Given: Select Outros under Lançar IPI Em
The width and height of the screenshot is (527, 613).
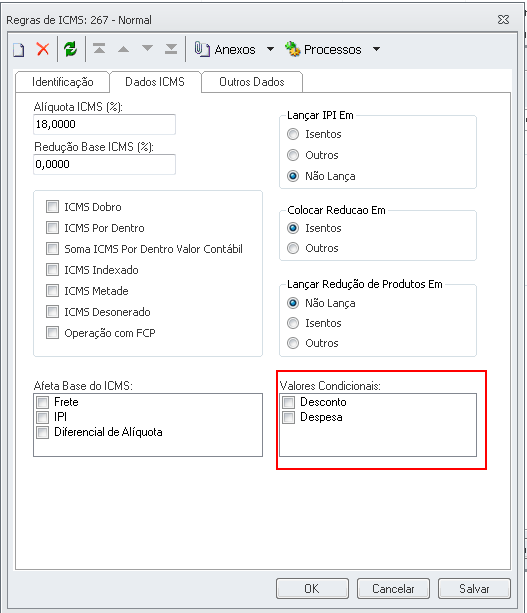Looking at the screenshot, I should tap(293, 155).
